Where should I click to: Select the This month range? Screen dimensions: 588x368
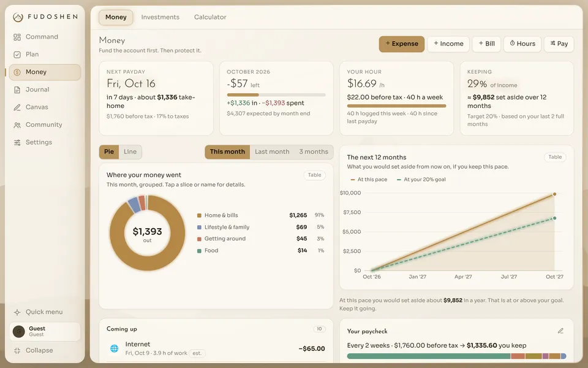point(227,152)
